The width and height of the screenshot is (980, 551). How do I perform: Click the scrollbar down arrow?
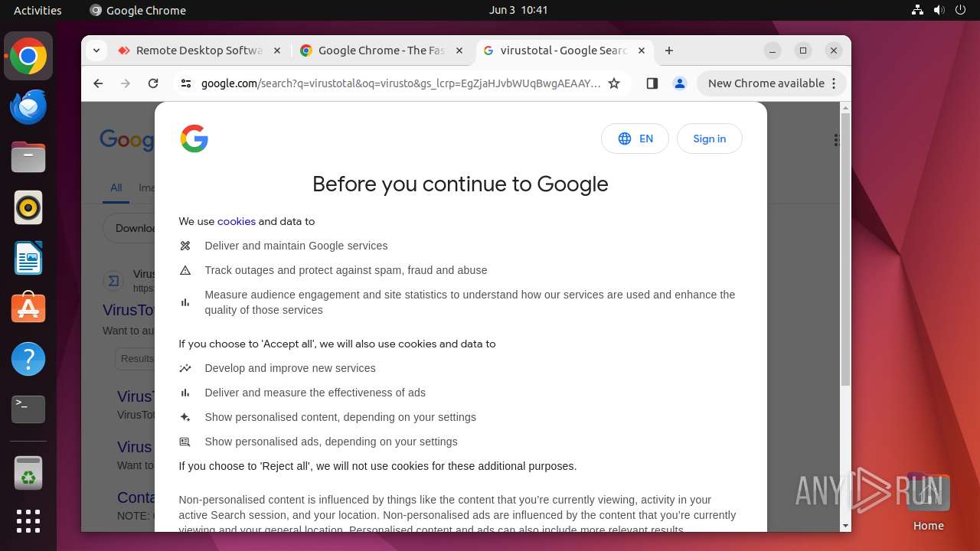tap(845, 526)
